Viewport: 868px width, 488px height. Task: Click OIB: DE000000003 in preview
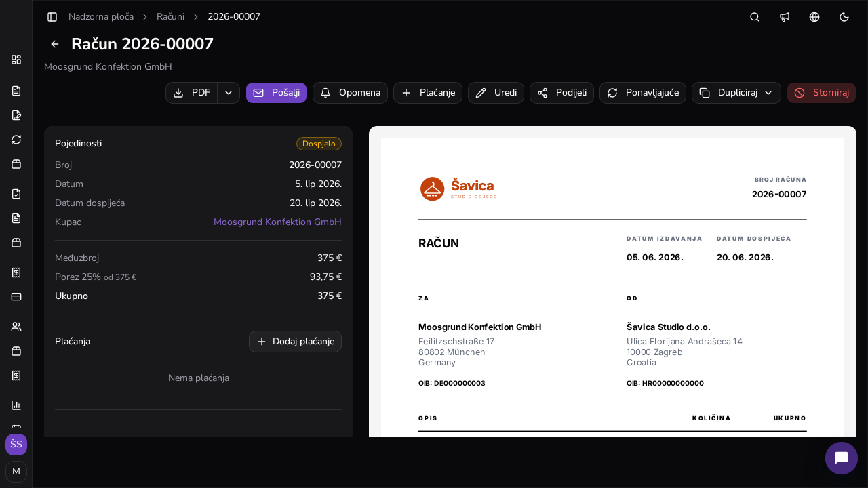pyautogui.click(x=452, y=383)
